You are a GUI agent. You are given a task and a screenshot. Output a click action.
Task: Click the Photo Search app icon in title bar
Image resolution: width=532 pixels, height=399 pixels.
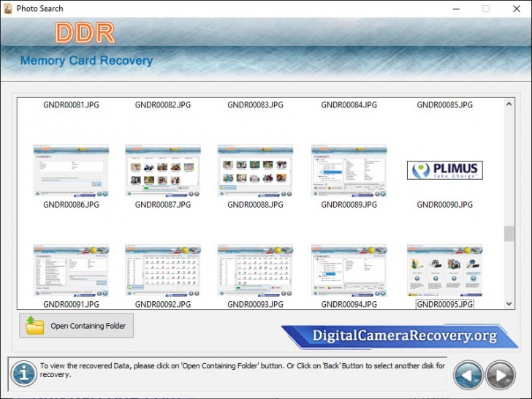[x=7, y=9]
